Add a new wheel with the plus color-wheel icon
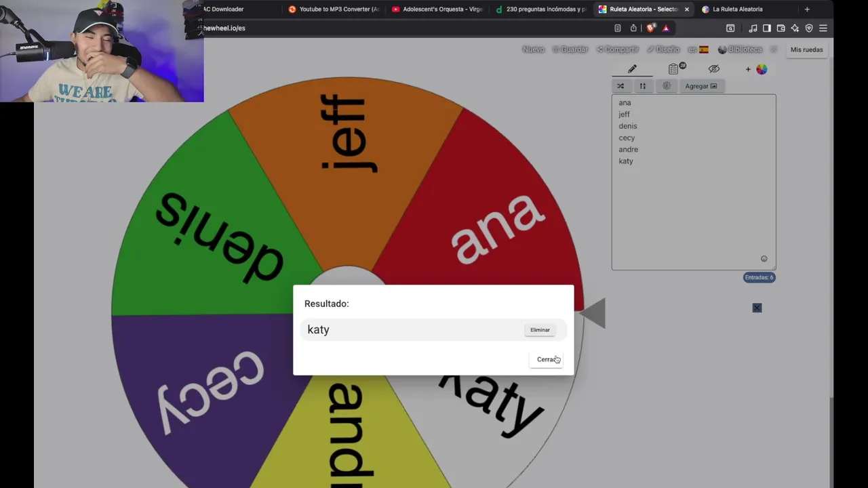The image size is (868, 488). coord(756,69)
